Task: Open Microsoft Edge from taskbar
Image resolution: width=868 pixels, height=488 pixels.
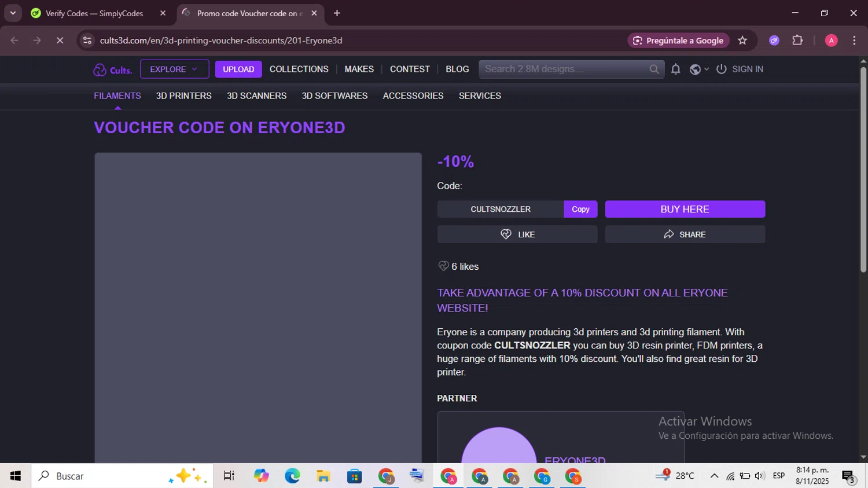Action: (292, 476)
